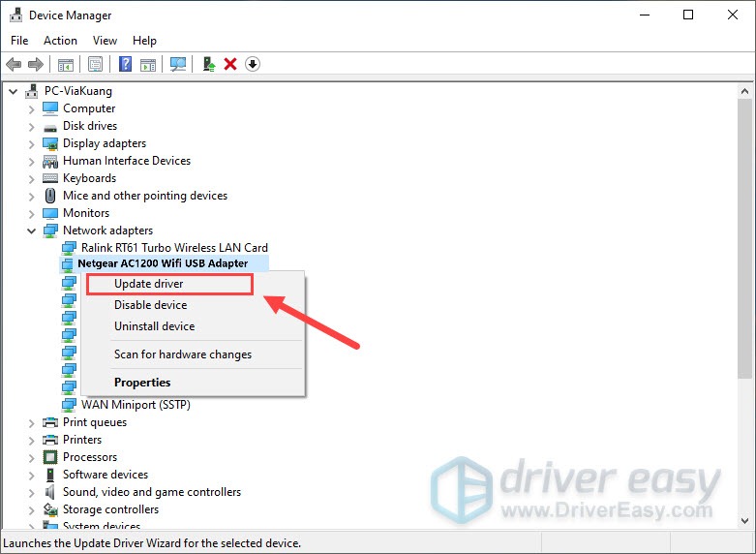Open the View menu
756x554 pixels.
(x=105, y=41)
